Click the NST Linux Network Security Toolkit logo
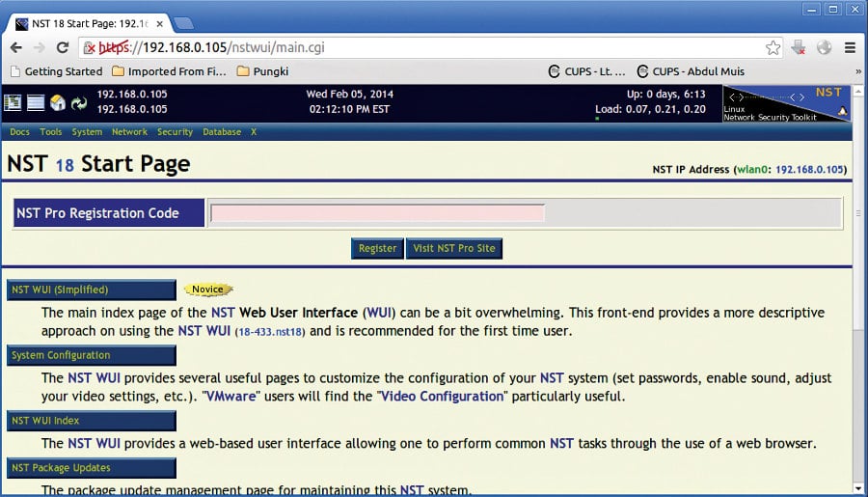Image resolution: width=868 pixels, height=497 pixels. tap(786, 103)
